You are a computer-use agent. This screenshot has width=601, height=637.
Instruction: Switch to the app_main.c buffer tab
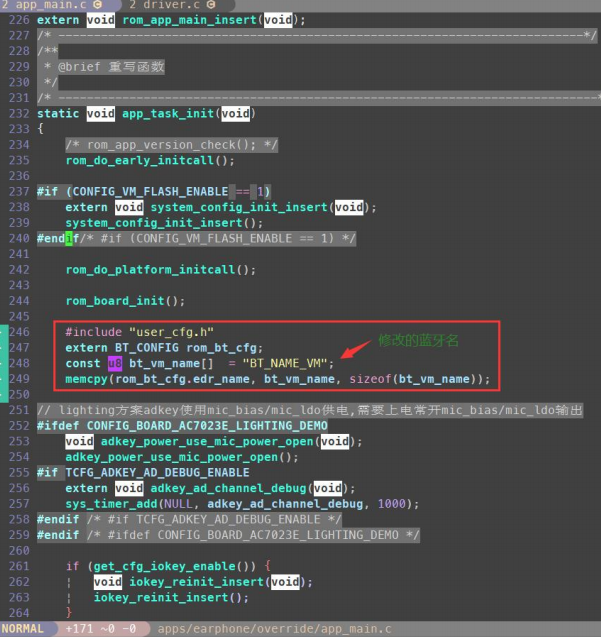click(x=53, y=5)
